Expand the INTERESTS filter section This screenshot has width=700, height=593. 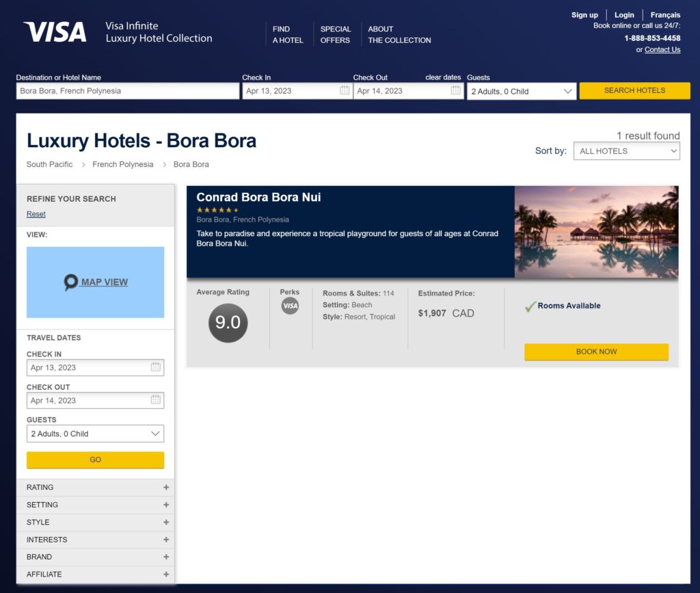95,540
